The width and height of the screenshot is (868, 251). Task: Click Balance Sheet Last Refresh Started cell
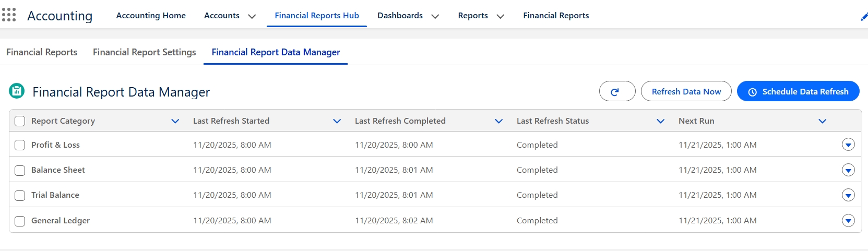pyautogui.click(x=232, y=170)
